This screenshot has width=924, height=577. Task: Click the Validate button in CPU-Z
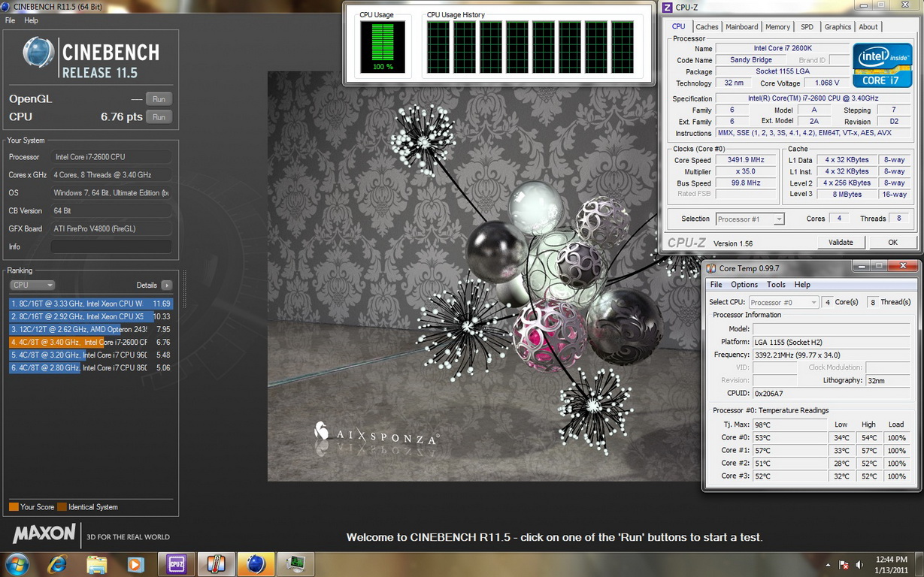point(841,242)
